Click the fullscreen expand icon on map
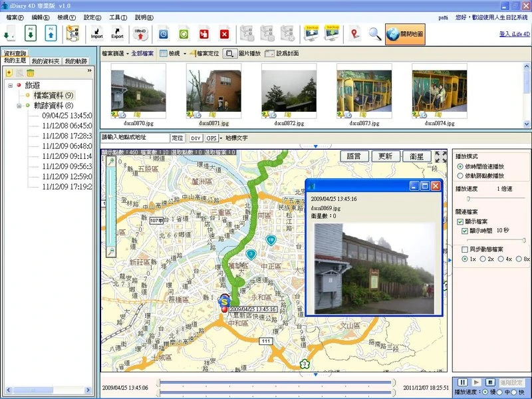The image size is (532, 399). tap(441, 156)
